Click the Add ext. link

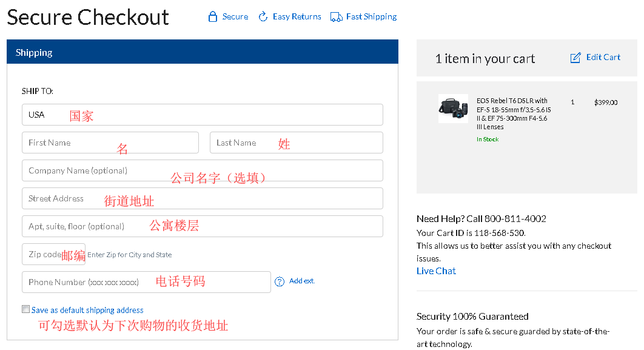[x=302, y=281]
